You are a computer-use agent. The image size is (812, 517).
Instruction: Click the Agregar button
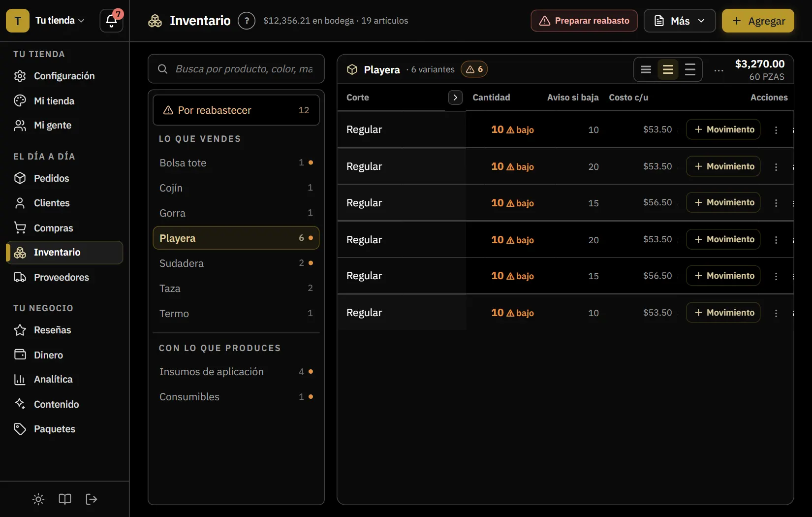(758, 21)
